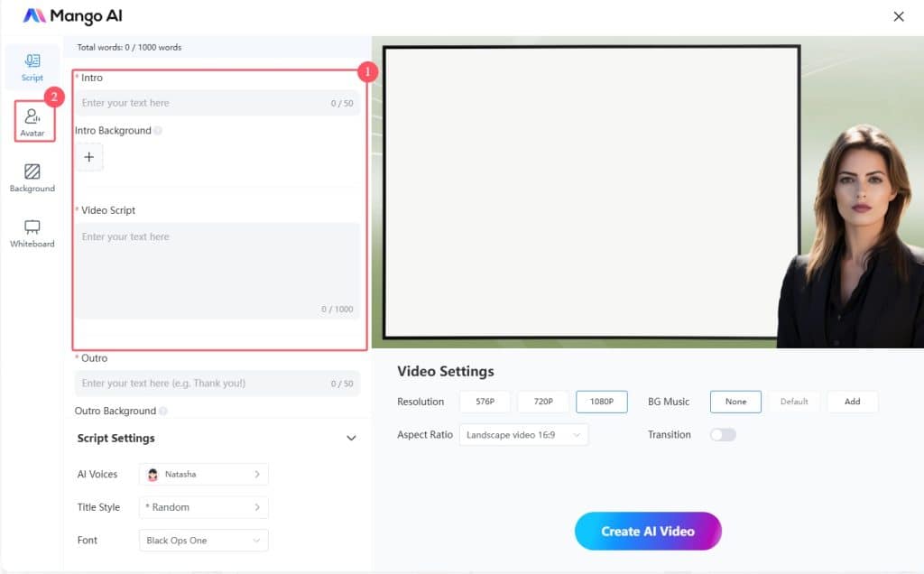Click the Create AI Video button
This screenshot has width=924, height=574.
click(x=648, y=532)
